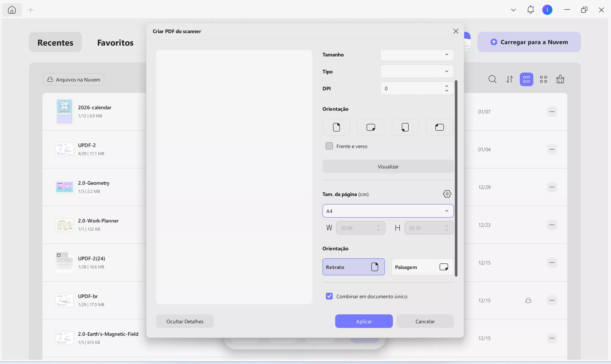
Task: Switch to grid view of documents
Action: coord(544,79)
